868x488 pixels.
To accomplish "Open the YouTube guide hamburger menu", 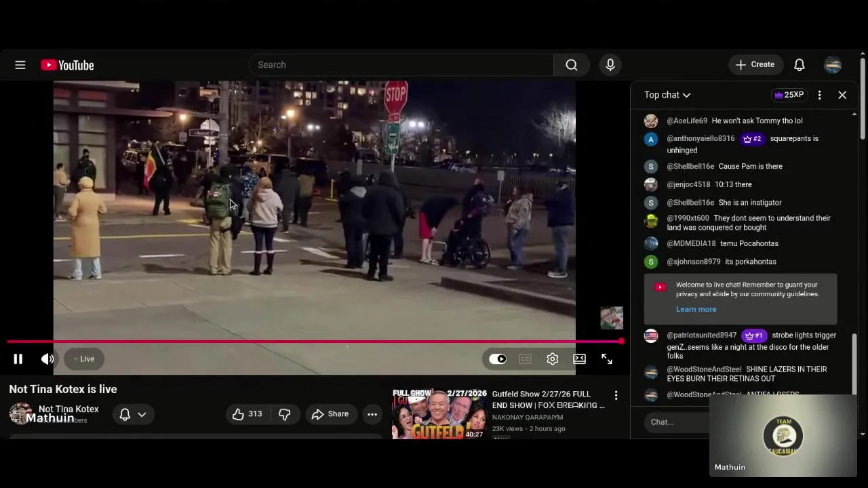I will click(x=20, y=65).
